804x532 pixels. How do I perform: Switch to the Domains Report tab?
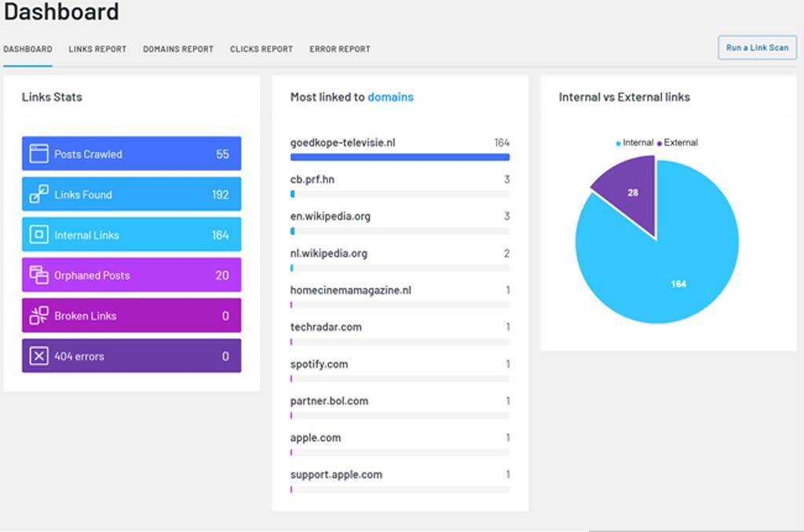[178, 49]
